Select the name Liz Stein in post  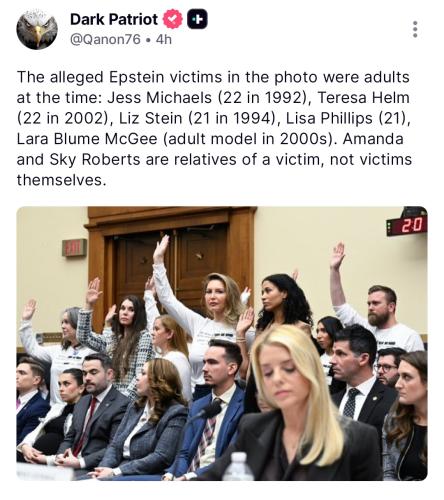[151, 118]
